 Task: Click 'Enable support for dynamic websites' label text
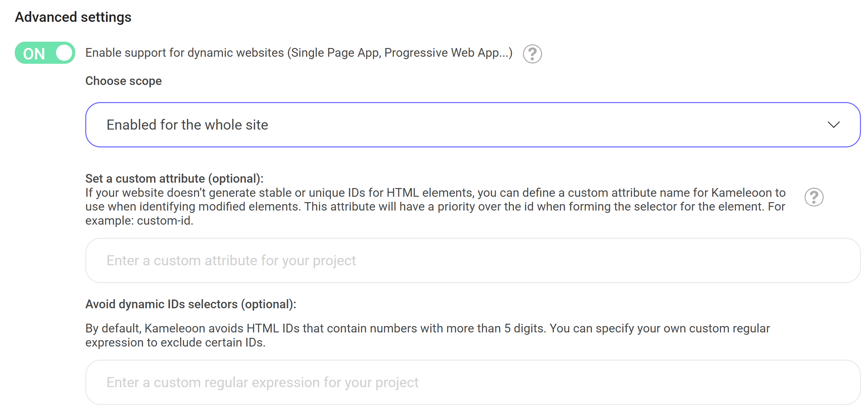(x=298, y=53)
